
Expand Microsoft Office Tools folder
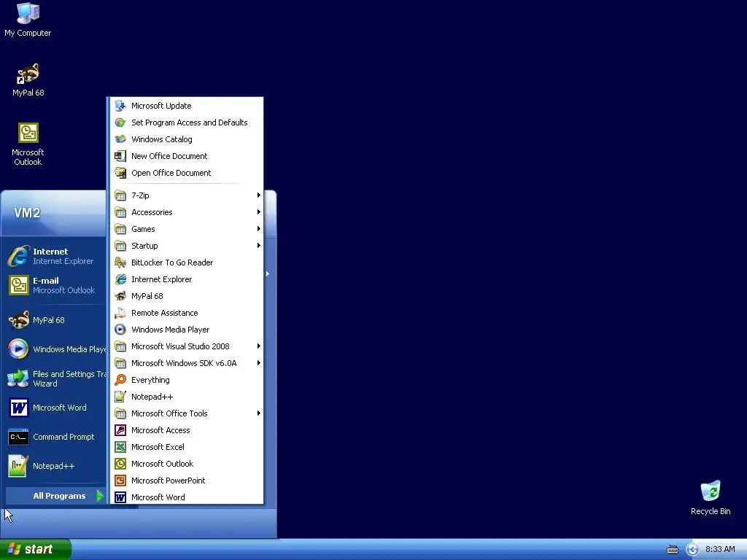coord(187,413)
